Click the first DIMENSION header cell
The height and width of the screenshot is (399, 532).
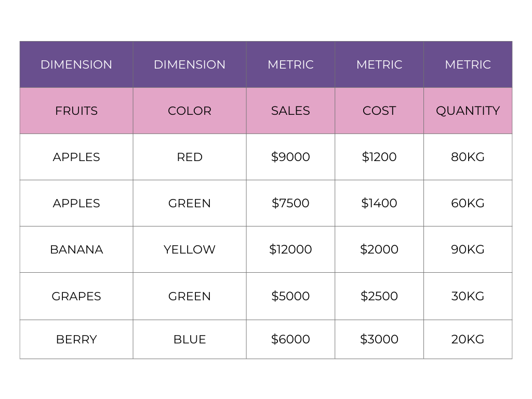click(x=76, y=64)
